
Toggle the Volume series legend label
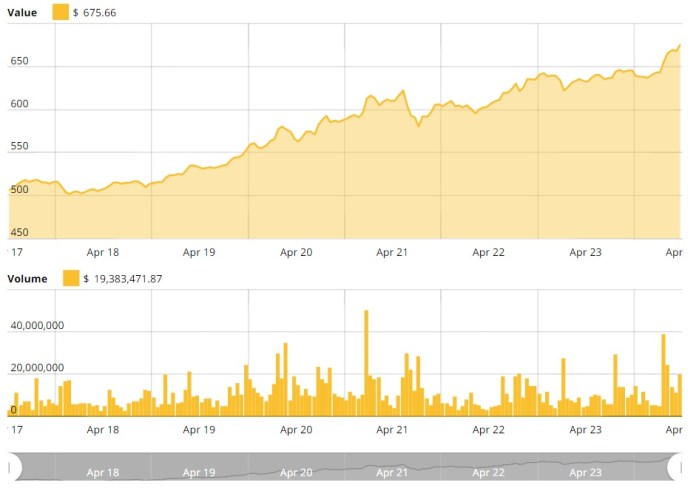pos(28,278)
